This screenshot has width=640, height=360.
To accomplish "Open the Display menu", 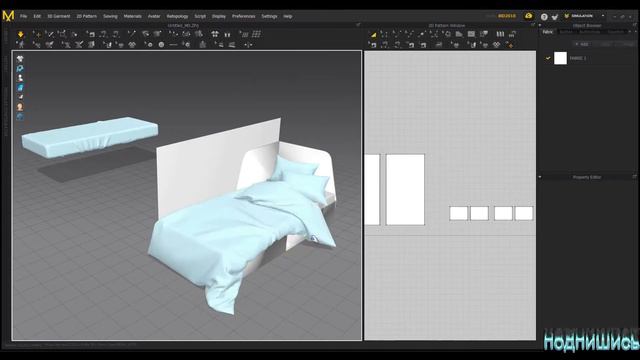I will pos(219,16).
